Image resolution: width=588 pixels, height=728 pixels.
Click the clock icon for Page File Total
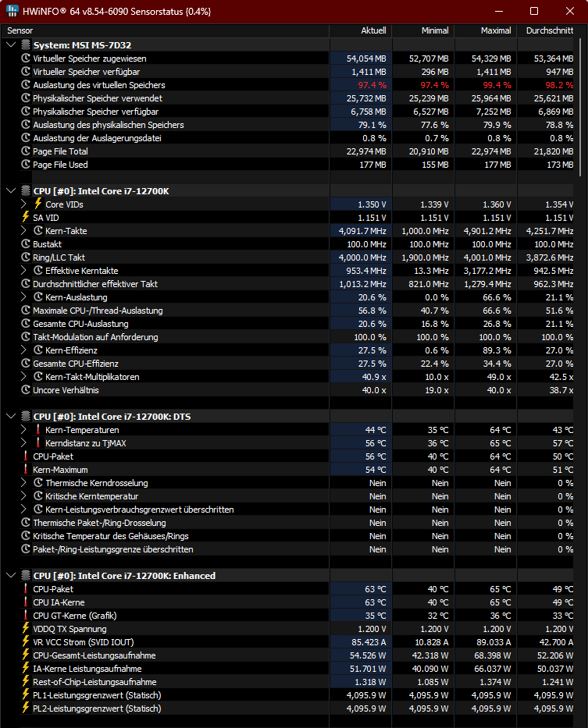(x=26, y=151)
